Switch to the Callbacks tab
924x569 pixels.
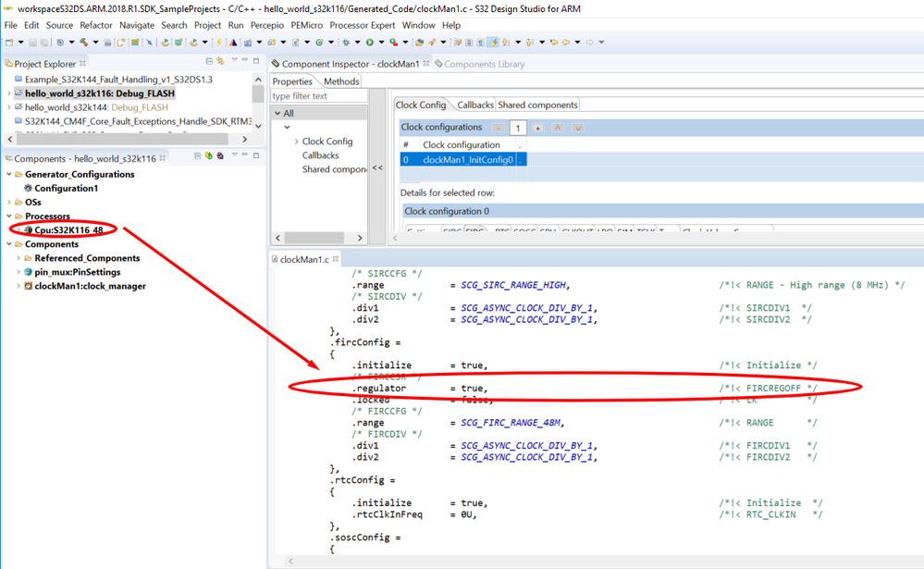tap(475, 105)
